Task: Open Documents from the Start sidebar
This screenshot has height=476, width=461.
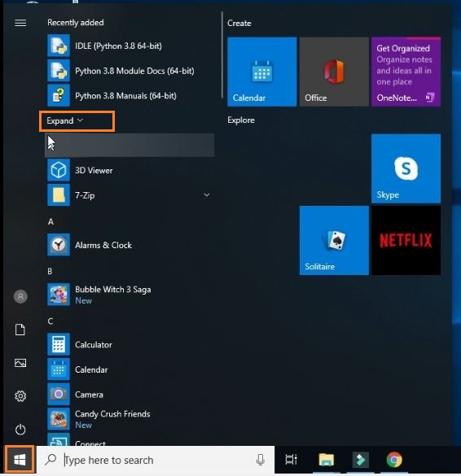Action: pyautogui.click(x=20, y=330)
